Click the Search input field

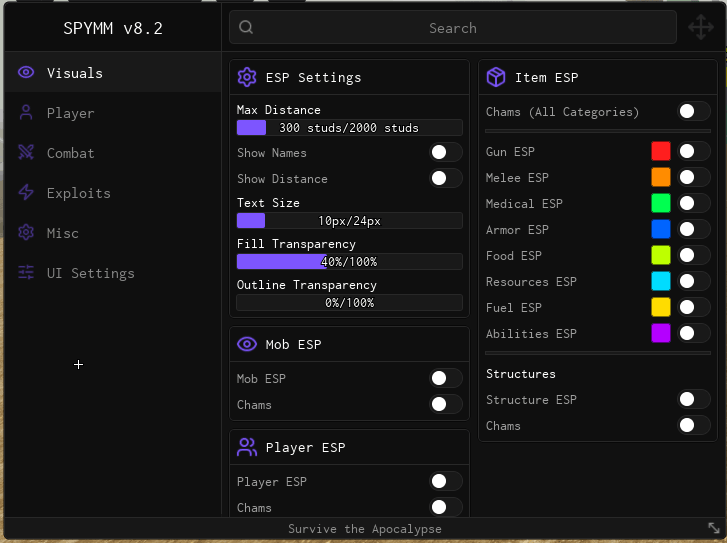pyautogui.click(x=453, y=28)
